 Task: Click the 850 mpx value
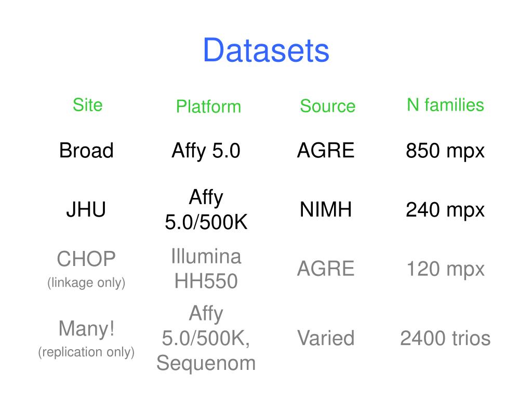(x=445, y=151)
